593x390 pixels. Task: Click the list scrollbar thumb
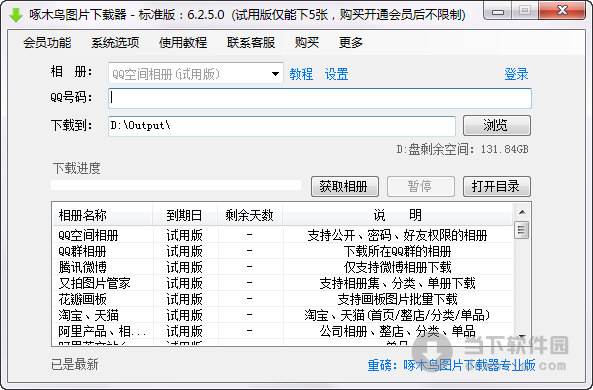point(522,230)
